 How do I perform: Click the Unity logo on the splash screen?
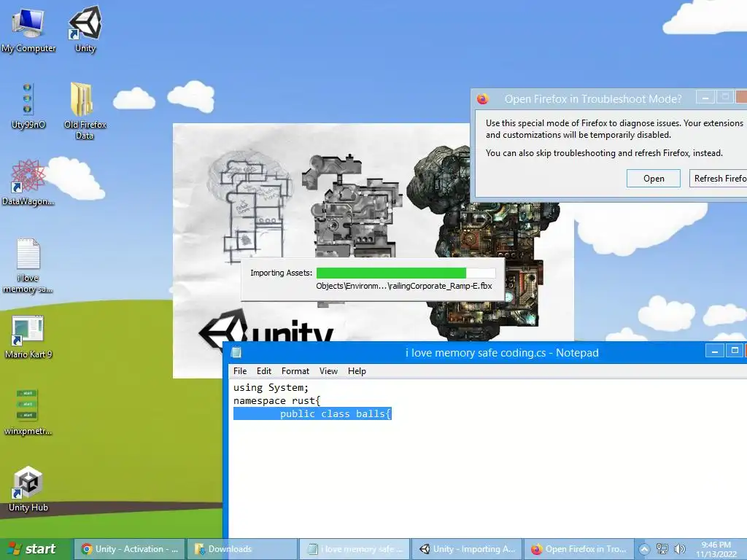[x=265, y=329]
